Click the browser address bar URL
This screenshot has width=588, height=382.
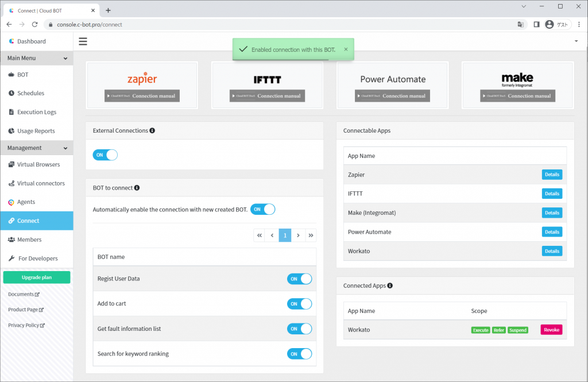click(90, 24)
